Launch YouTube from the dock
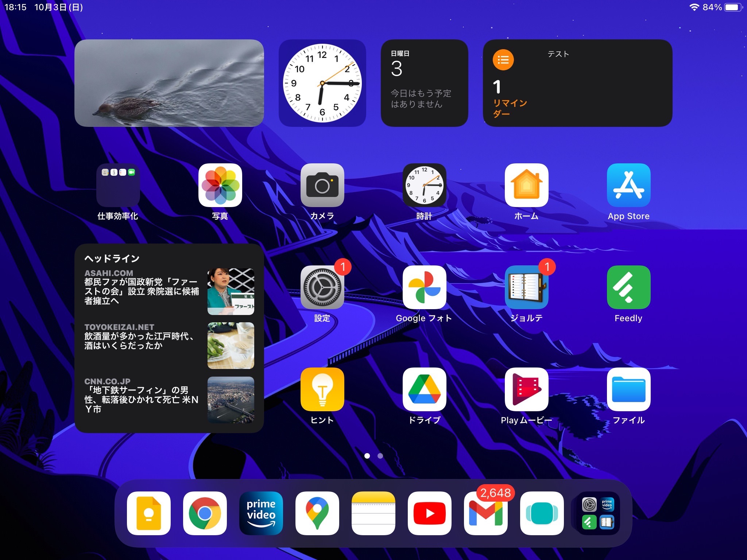This screenshot has height=560, width=747. coord(429,513)
